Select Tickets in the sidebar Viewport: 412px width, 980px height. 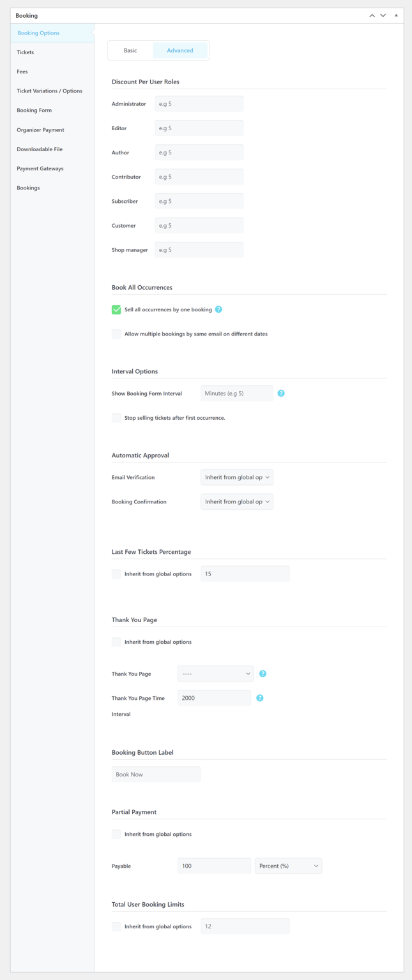pos(26,52)
